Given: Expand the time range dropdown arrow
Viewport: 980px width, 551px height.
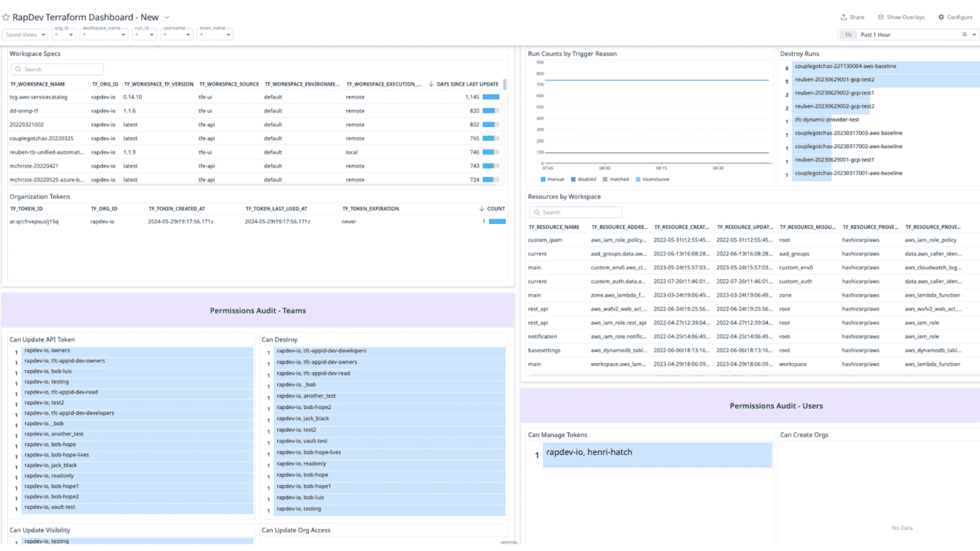Looking at the screenshot, I should click(x=974, y=35).
